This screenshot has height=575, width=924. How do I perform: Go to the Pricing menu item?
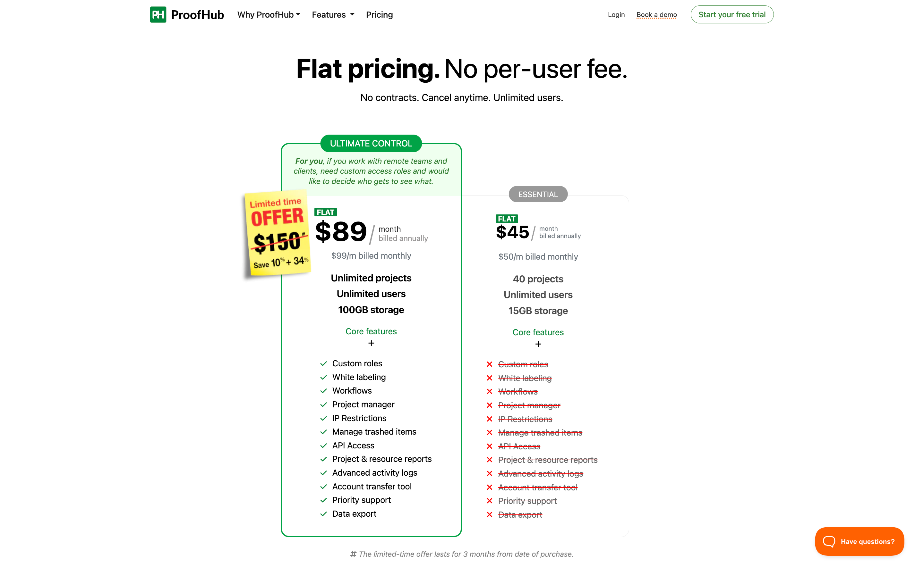tap(379, 14)
